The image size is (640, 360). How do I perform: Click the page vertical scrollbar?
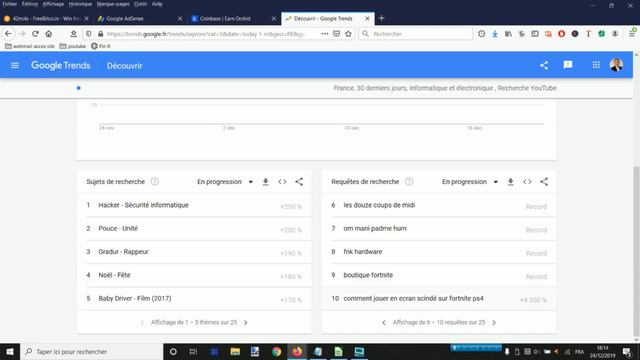click(636, 250)
